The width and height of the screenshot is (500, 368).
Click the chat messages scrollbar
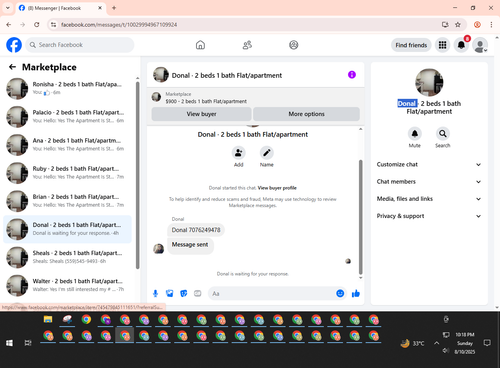(x=360, y=217)
